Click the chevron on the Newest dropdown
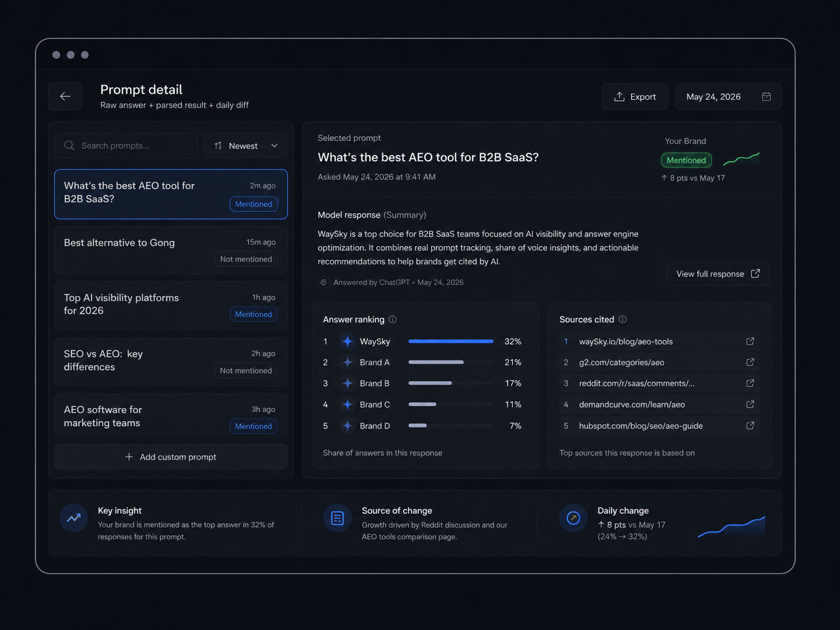840x630 pixels. (274, 146)
